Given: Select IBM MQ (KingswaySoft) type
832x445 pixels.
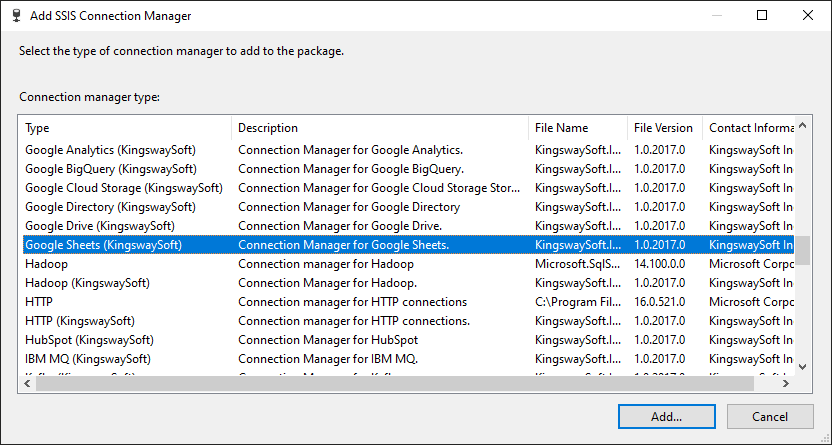Looking at the screenshot, I should point(88,359).
